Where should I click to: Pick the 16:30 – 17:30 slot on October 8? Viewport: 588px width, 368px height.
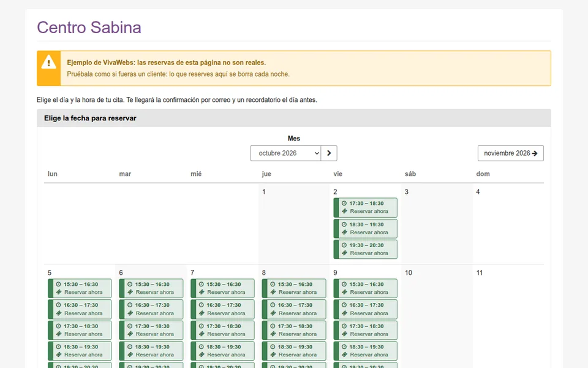[x=294, y=309]
